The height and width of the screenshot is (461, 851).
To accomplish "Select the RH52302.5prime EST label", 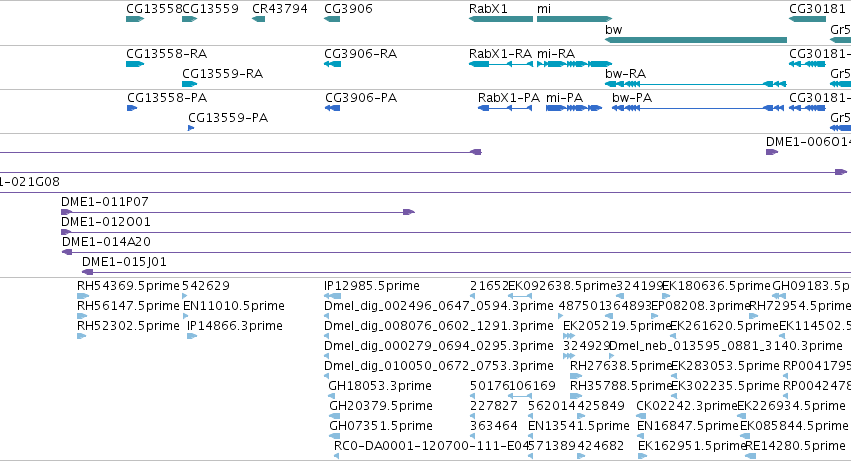I will pyautogui.click(x=128, y=326).
